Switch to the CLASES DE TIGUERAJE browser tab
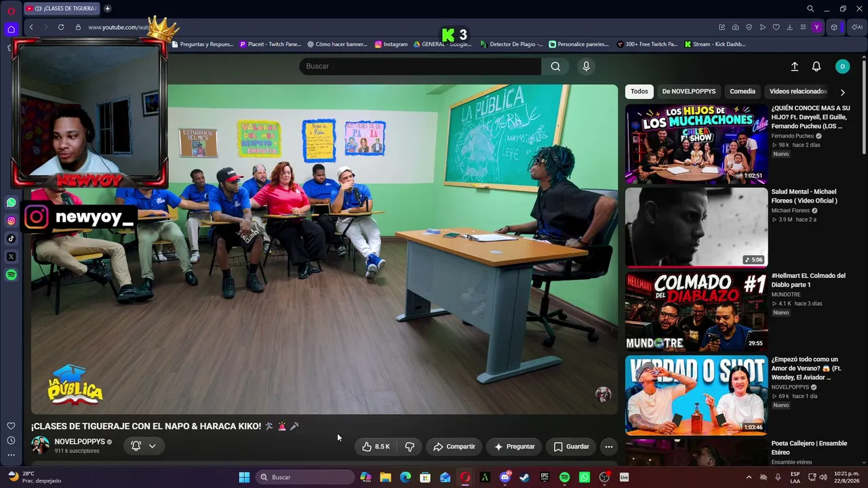Viewport: 868px width, 488px height. [x=61, y=9]
